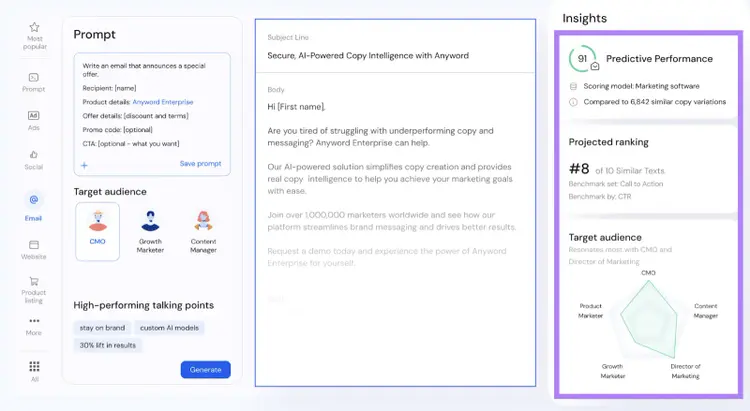Viewport: 750px width, 411px height.
Task: Select the Email @ icon in sidebar
Action: (33, 200)
